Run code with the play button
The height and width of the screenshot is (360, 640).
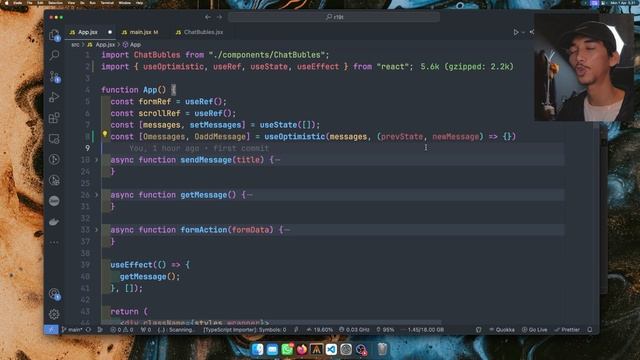(x=516, y=32)
